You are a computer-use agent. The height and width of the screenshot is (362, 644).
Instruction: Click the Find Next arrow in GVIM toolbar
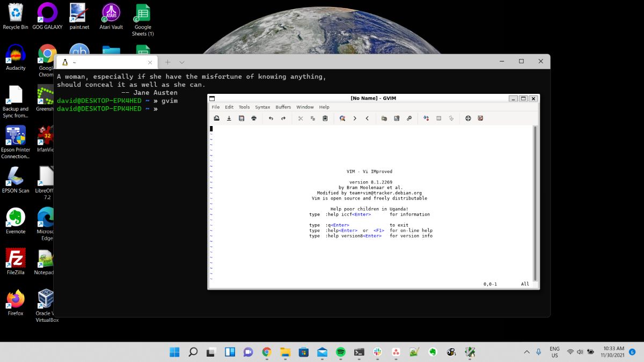point(355,118)
